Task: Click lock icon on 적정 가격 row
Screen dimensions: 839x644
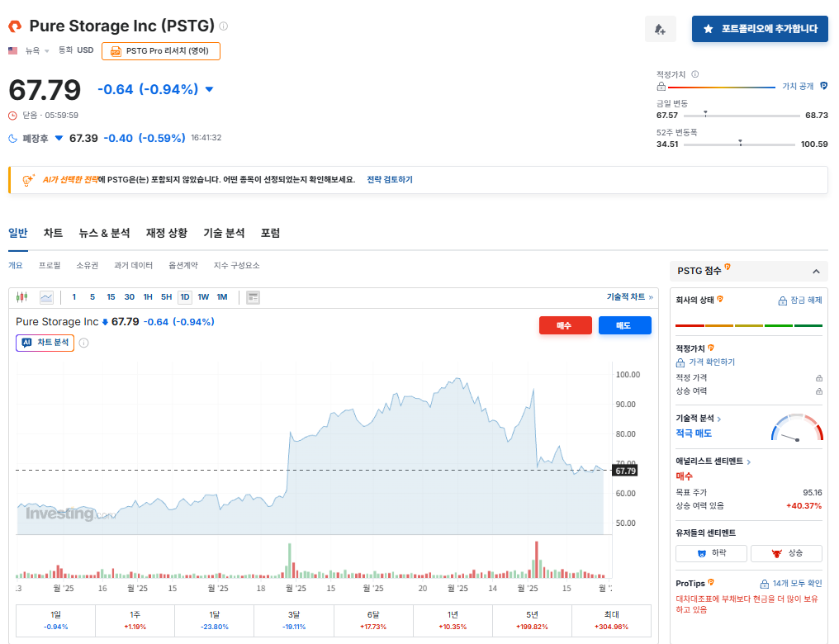Action: point(818,378)
